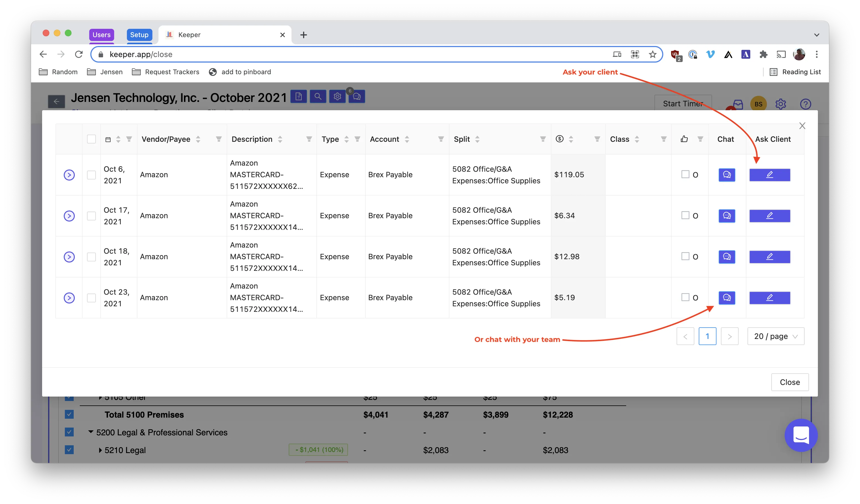Screen dimensions: 860x504
Task: Ask client about the Oct 23 transaction
Action: [x=769, y=297]
